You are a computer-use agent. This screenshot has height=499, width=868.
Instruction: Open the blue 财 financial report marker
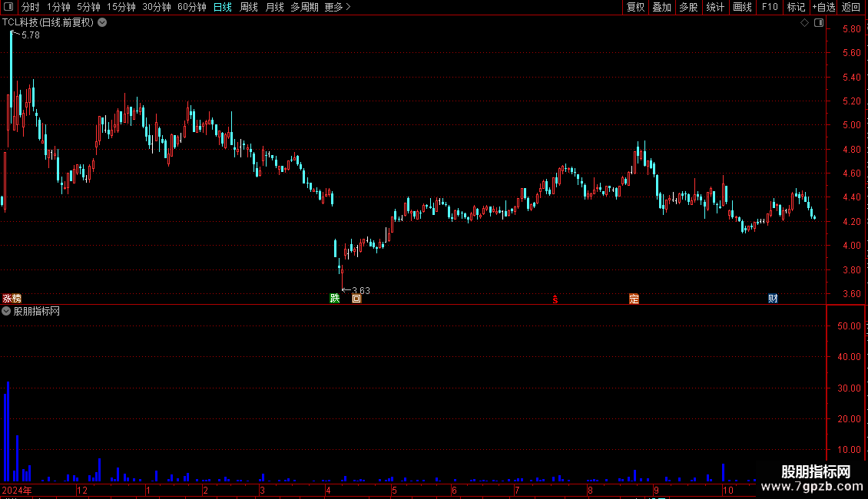(773, 299)
